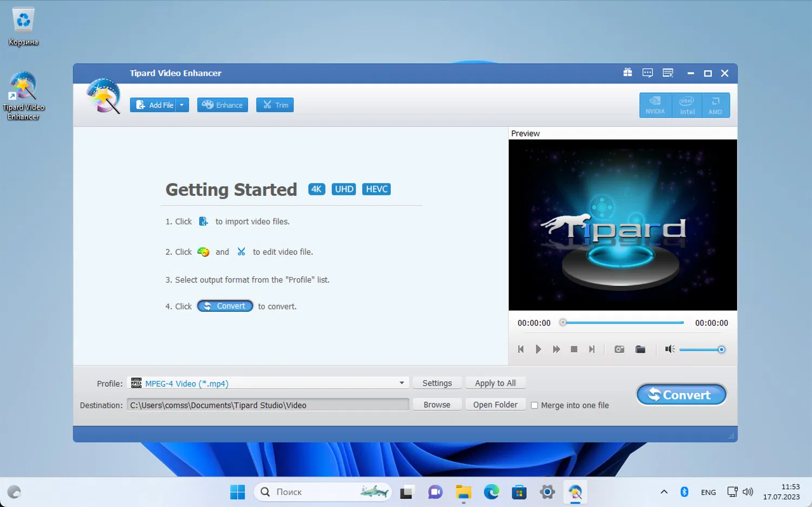Click the 4K badge

pos(317,189)
